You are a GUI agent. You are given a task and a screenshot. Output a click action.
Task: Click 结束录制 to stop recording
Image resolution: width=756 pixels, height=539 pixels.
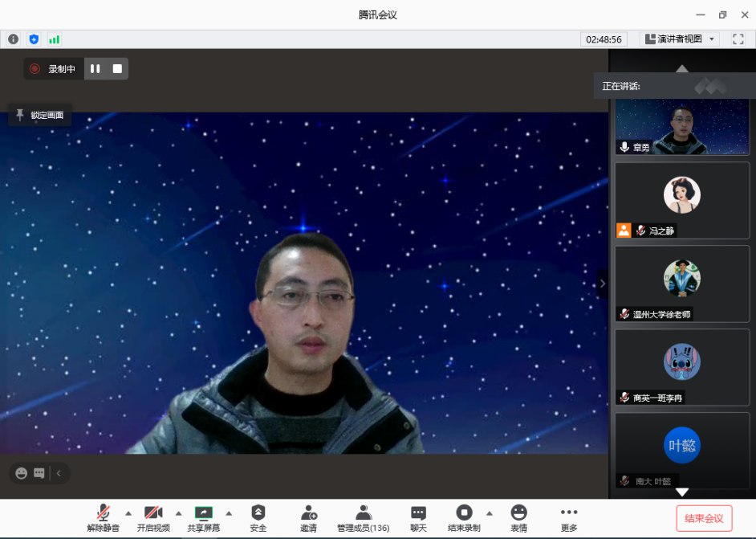click(464, 513)
